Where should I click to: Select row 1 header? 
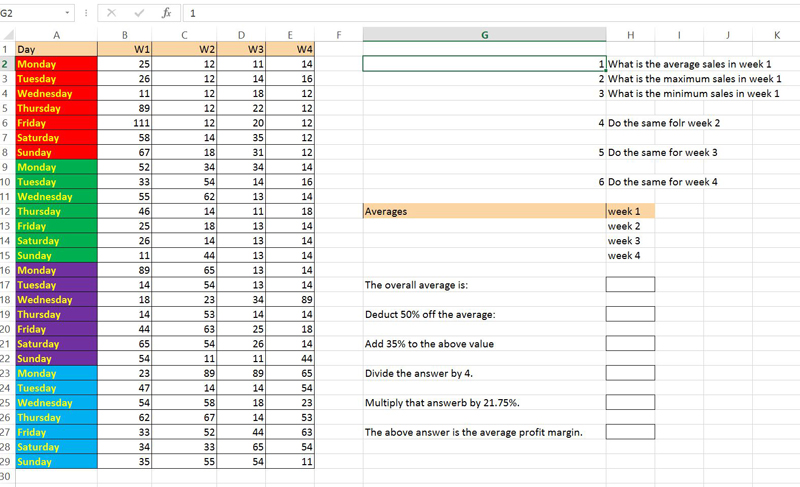click(x=7, y=49)
